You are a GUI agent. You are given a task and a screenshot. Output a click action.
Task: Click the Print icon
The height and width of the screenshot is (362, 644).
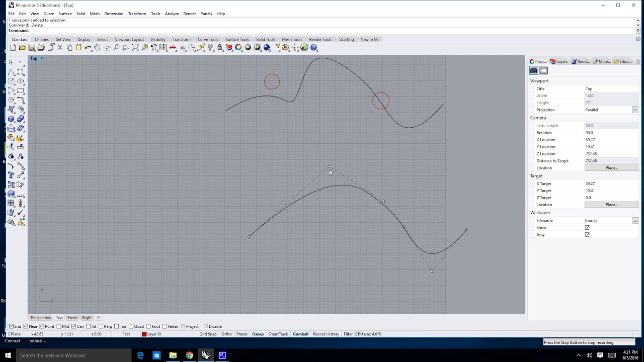point(41,47)
